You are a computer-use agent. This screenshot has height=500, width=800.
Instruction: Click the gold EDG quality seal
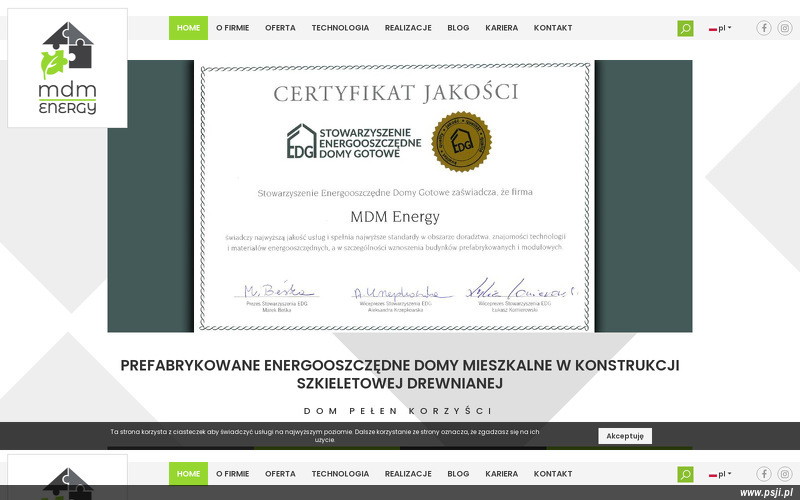tap(462, 141)
